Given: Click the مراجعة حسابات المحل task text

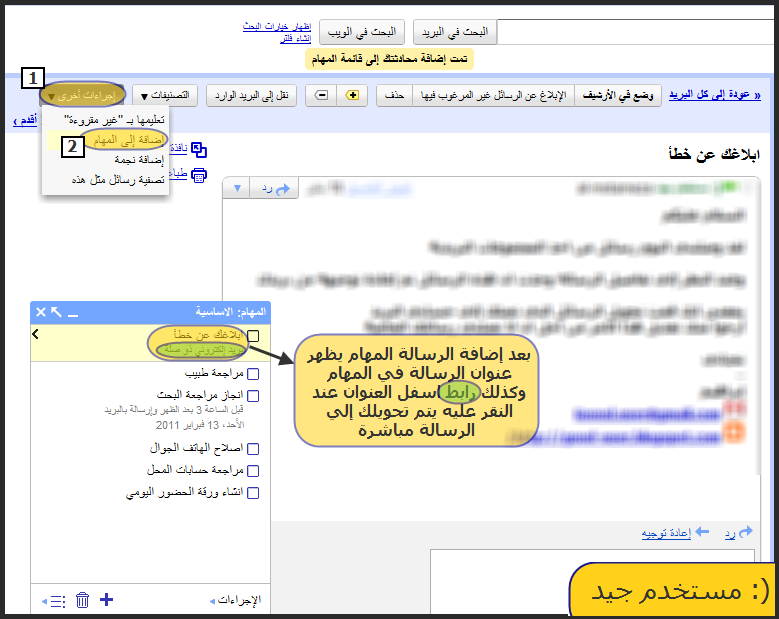Looking at the screenshot, I should [x=195, y=469].
